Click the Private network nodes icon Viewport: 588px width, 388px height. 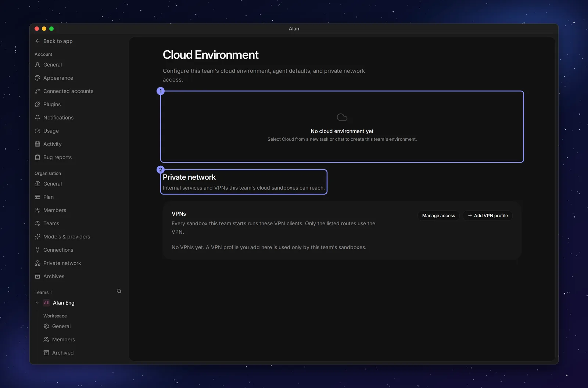[37, 263]
